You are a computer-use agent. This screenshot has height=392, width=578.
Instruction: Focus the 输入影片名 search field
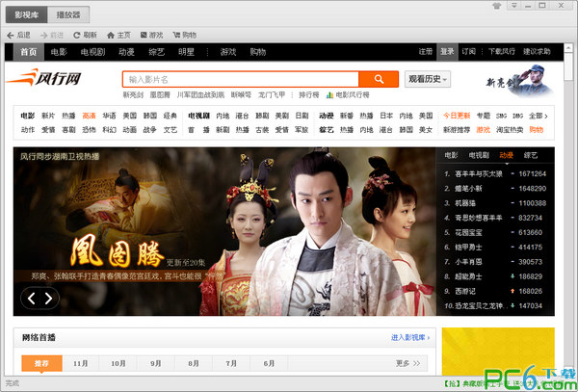tap(241, 79)
